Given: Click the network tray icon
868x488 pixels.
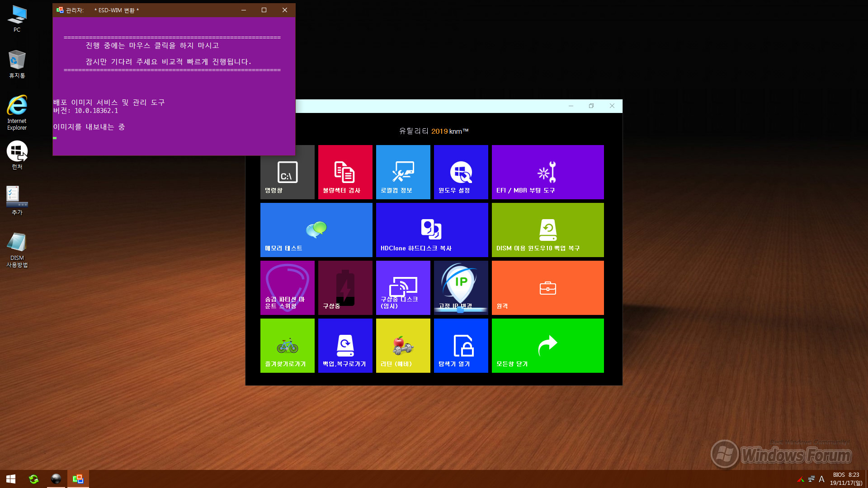Looking at the screenshot, I should click(x=811, y=479).
